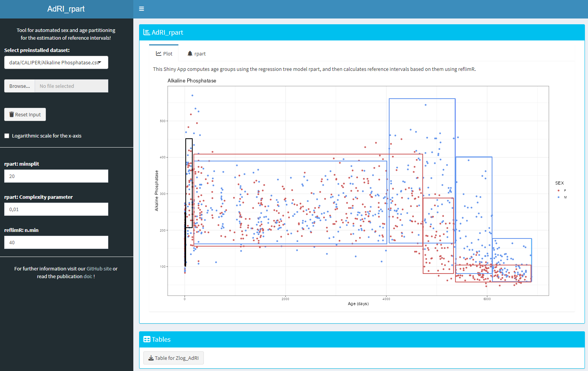The image size is (588, 371).
Task: Click the 'No file selected' field
Action: pos(72,86)
